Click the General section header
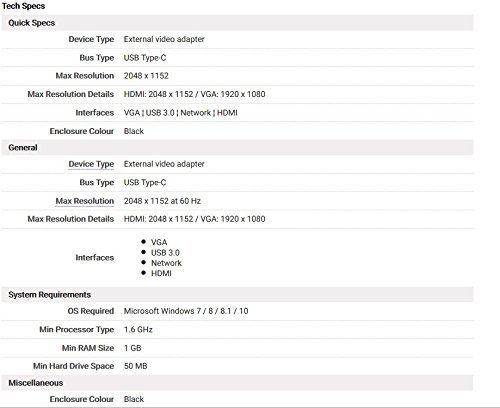Viewport: 500px width, 408px height. tap(237, 147)
